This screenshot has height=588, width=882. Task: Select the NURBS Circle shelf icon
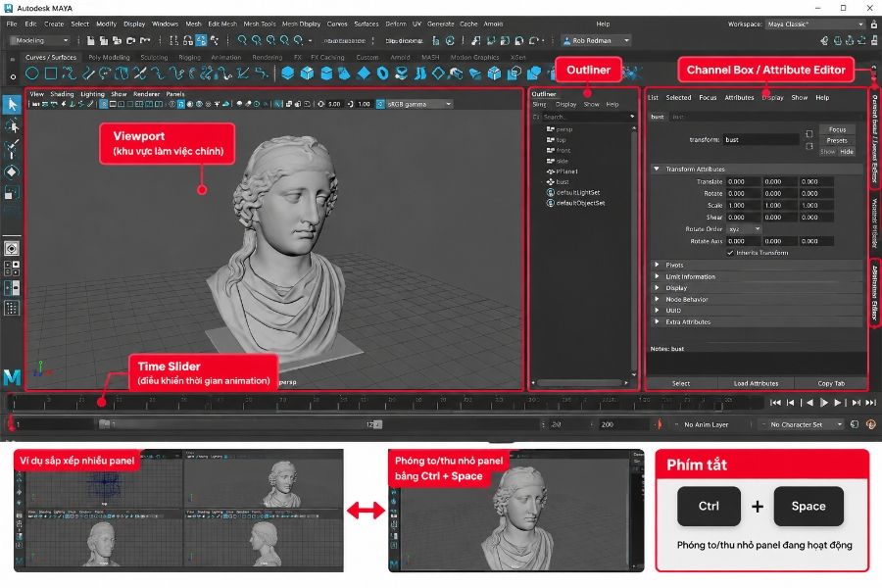click(32, 73)
